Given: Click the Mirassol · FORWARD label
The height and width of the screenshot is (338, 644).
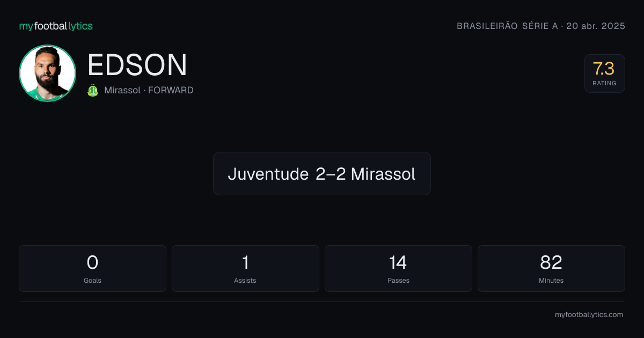Looking at the screenshot, I should 149,90.
